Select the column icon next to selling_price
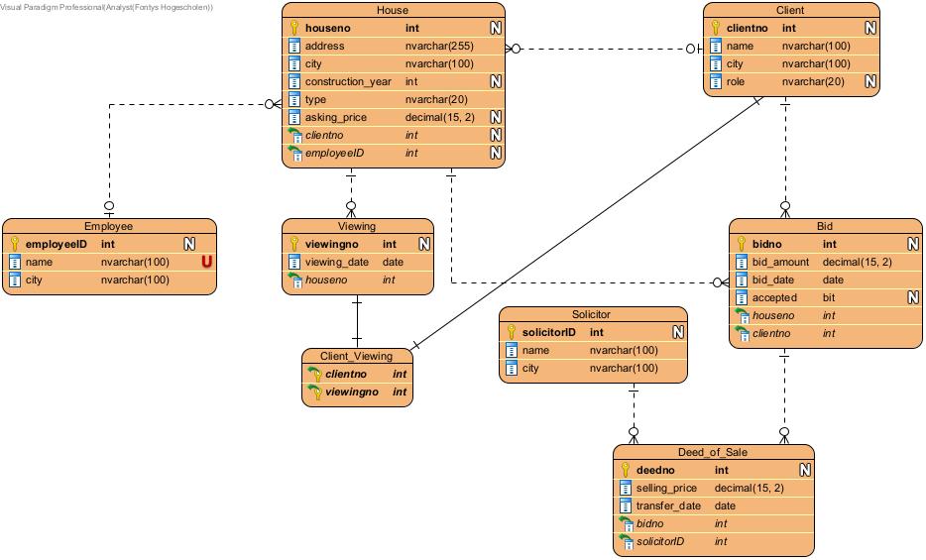Viewport: 926px width, 560px height. (626, 489)
